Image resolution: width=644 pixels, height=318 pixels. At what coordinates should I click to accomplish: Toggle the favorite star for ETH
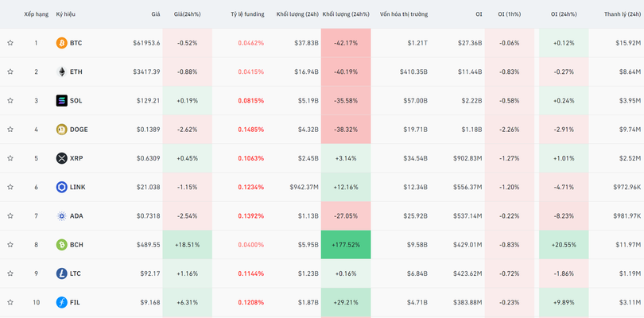10,72
